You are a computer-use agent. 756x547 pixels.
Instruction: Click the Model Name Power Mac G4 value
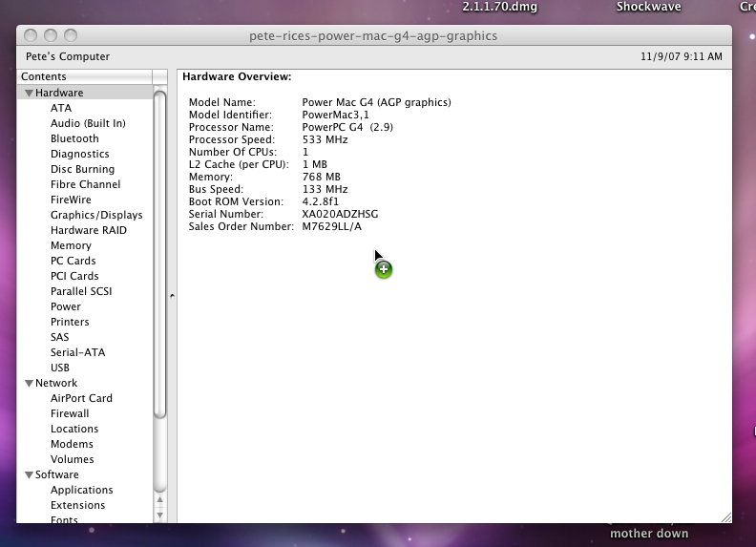click(x=376, y=102)
